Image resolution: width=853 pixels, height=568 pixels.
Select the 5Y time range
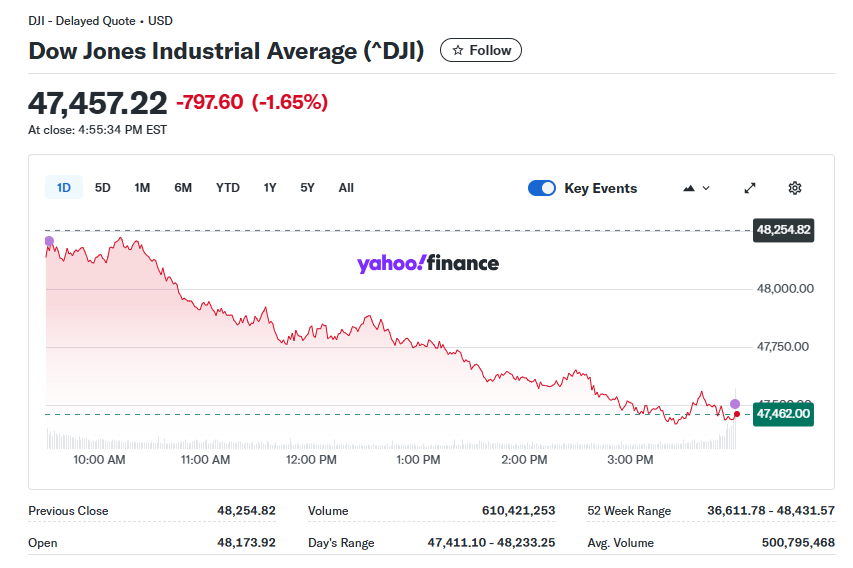point(308,188)
